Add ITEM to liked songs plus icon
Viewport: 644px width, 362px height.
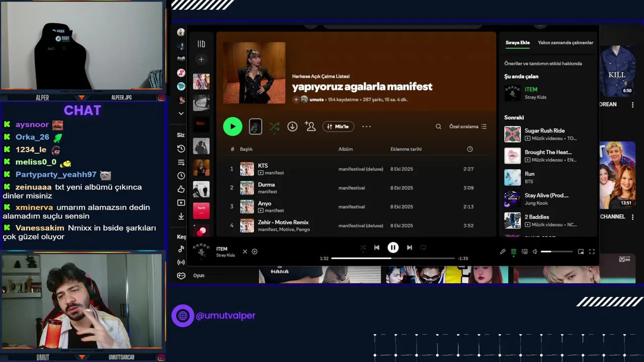[255, 252]
